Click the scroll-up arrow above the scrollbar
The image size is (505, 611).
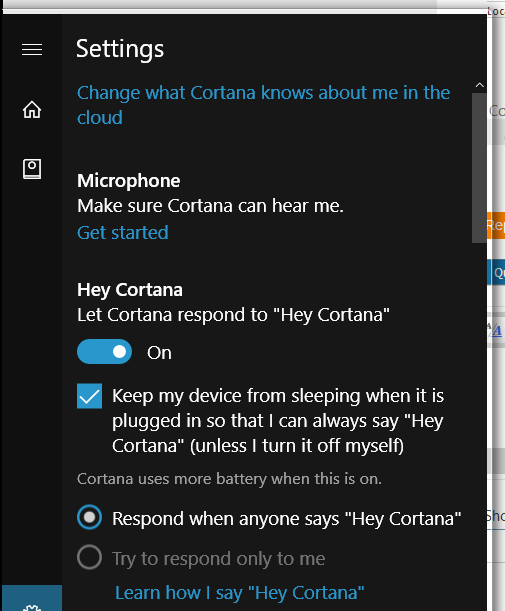pos(480,85)
